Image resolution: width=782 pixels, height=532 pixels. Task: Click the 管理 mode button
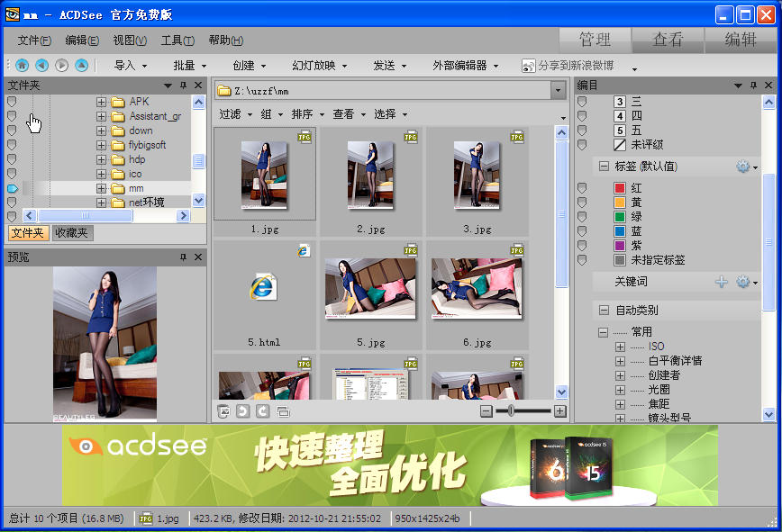coord(594,40)
